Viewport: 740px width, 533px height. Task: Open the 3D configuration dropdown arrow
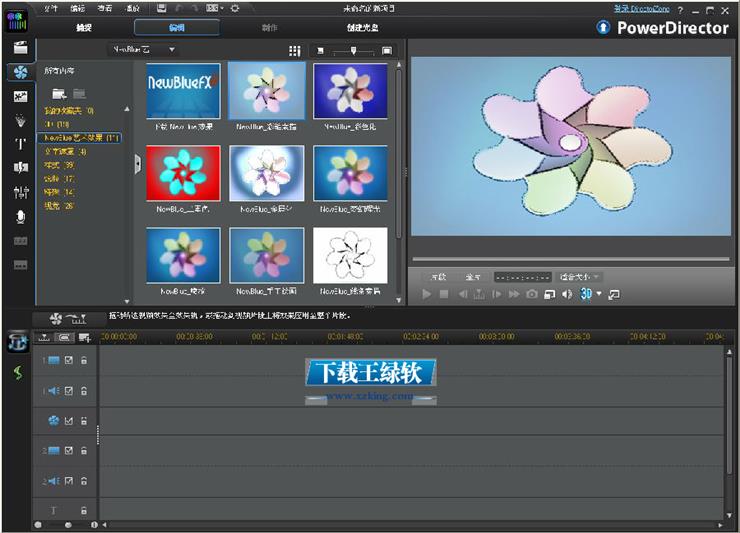[x=599, y=294]
